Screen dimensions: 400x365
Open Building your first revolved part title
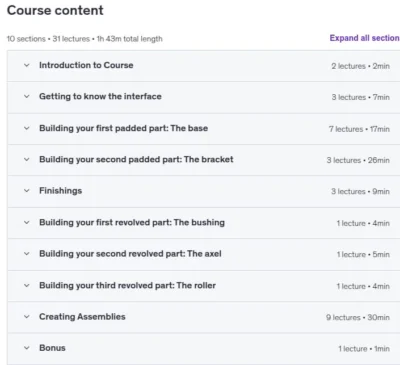[132, 222]
